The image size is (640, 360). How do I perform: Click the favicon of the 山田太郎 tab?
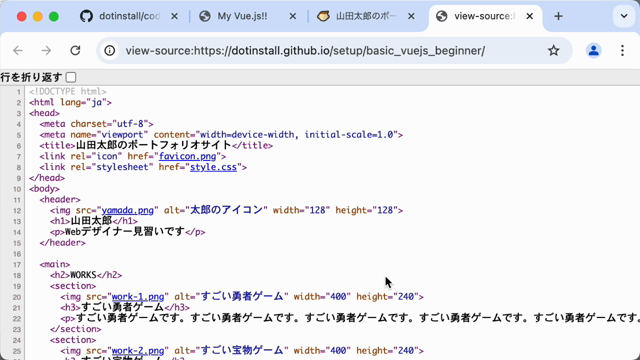(323, 16)
